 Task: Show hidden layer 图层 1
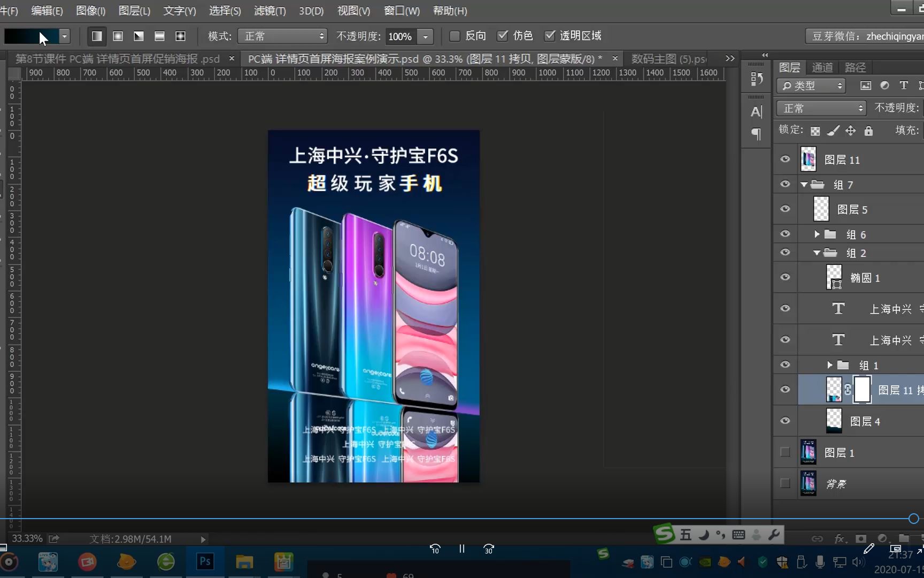tap(785, 452)
